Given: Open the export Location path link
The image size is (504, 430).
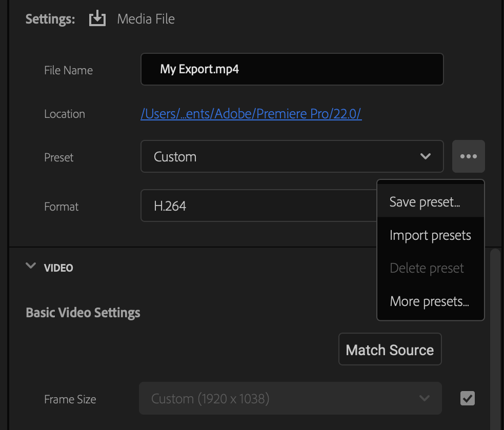Looking at the screenshot, I should (x=251, y=114).
